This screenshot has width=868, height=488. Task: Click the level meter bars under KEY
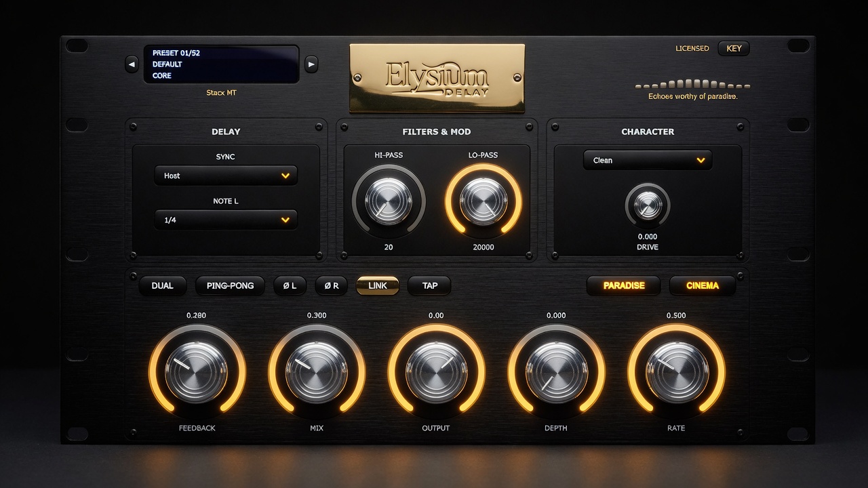point(692,85)
